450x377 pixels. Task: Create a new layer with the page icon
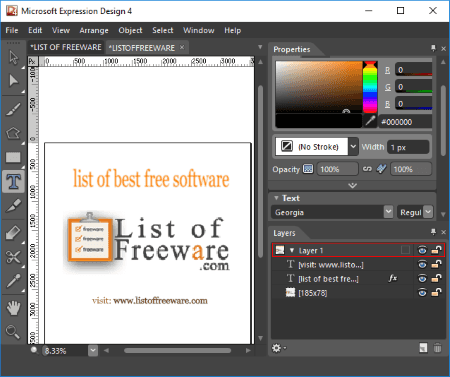pyautogui.click(x=423, y=348)
